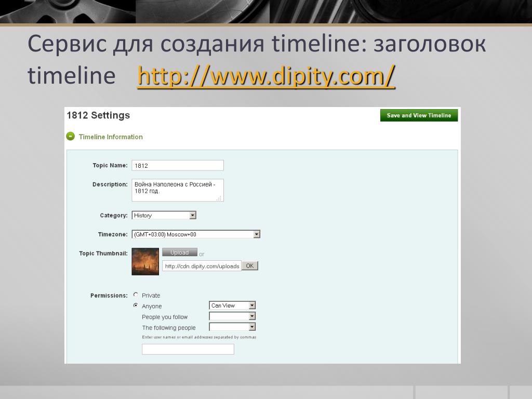Select the Private permission radio button
Viewport: 532px width, 399px height.
136,295
